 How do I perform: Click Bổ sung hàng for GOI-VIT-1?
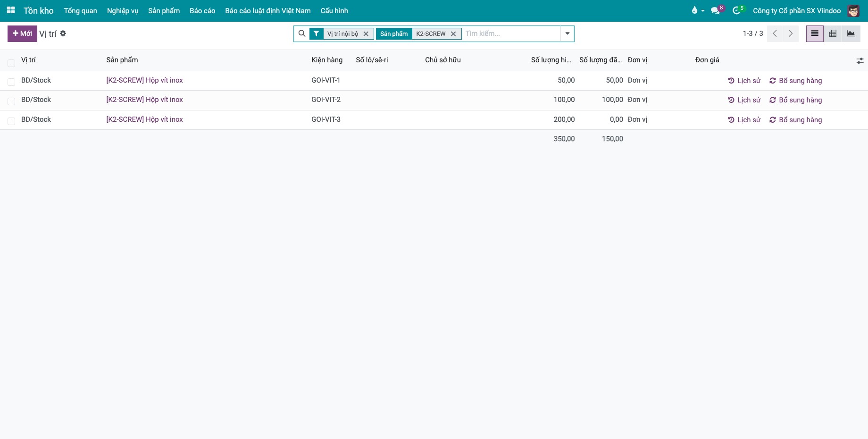pyautogui.click(x=796, y=81)
